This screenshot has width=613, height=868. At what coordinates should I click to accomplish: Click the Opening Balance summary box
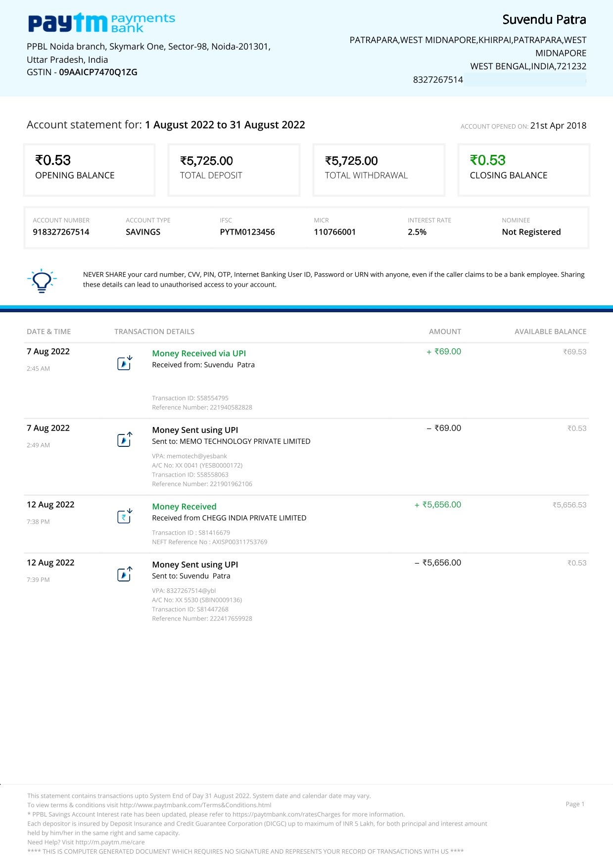click(90, 170)
